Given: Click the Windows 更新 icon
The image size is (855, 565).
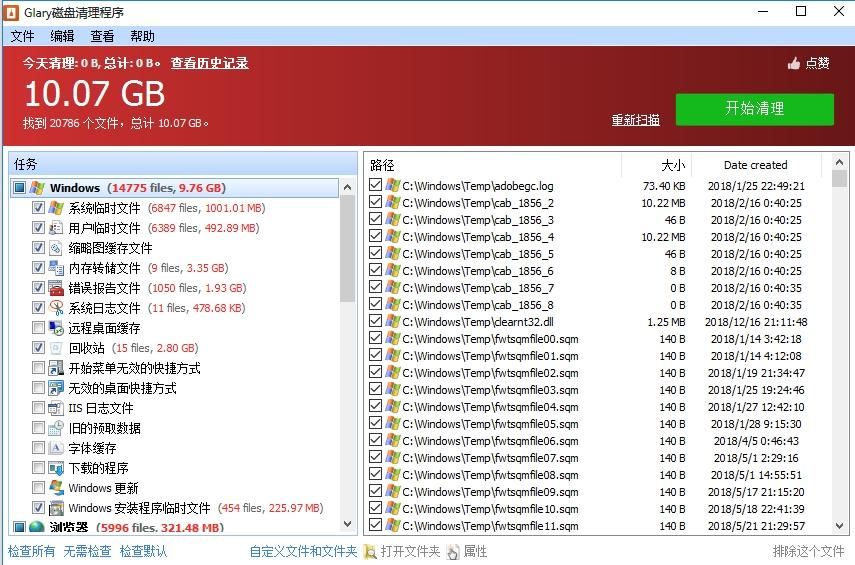Looking at the screenshot, I should click(56, 488).
